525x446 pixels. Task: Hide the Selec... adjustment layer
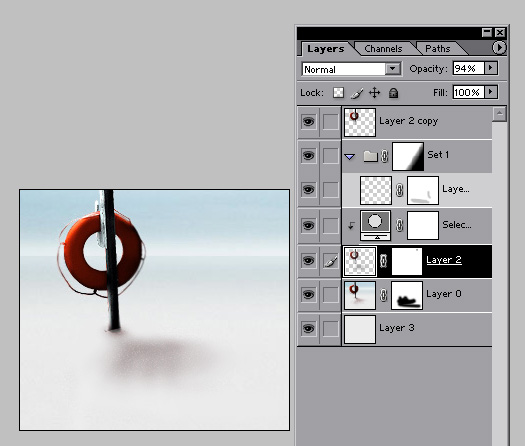[x=308, y=225]
